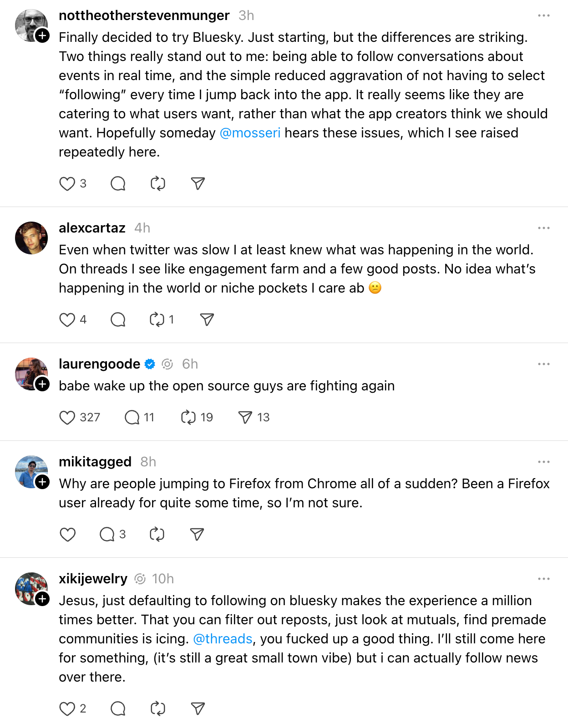Like alexcartaz's post about twitter
This screenshot has width=568, height=728.
coord(67,320)
